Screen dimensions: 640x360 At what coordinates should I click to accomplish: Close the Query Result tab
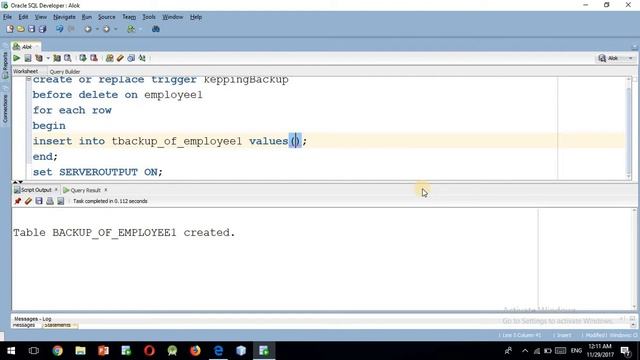tap(106, 190)
